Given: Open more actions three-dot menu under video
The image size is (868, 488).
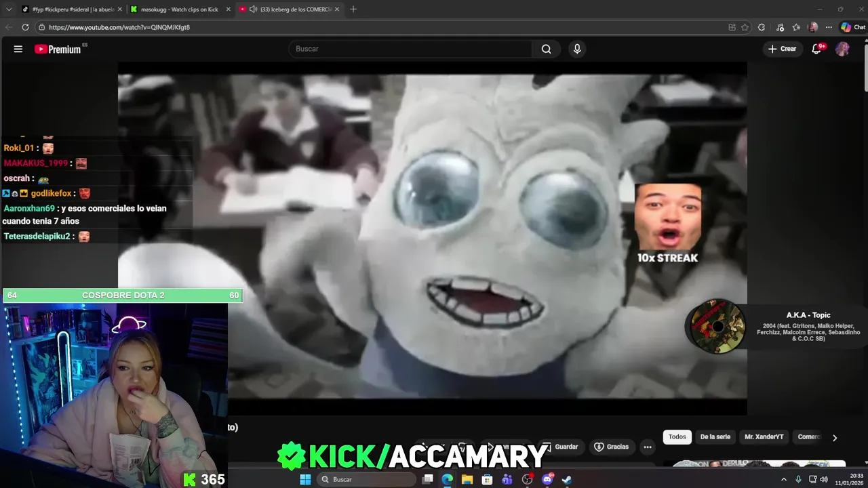Looking at the screenshot, I should click(648, 447).
